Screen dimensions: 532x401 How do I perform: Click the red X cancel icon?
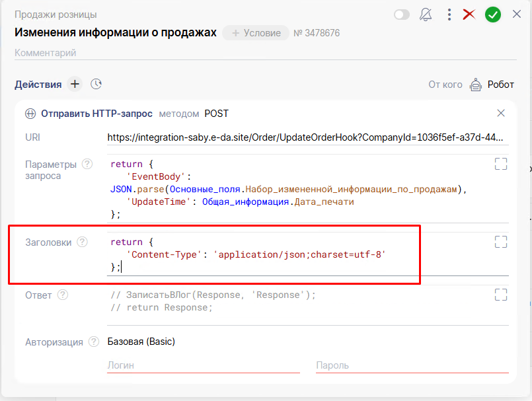point(469,15)
